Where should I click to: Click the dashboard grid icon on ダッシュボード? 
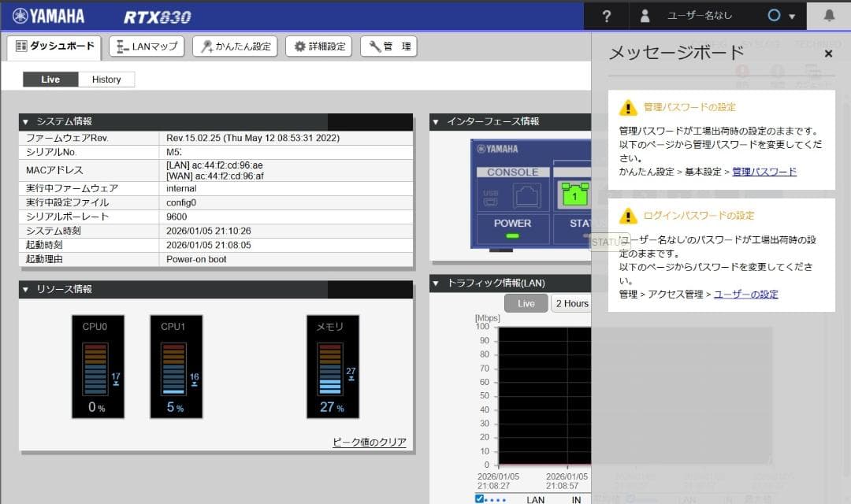[20, 46]
